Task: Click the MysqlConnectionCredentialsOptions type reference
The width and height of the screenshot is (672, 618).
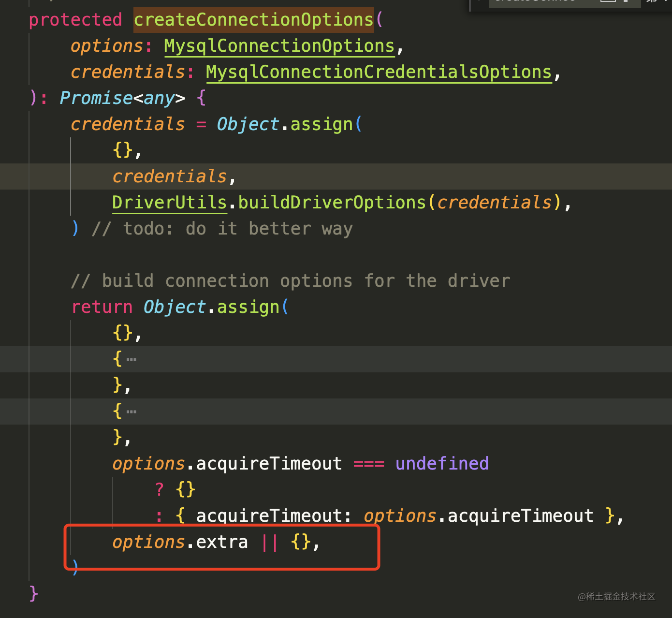Action: coord(379,72)
